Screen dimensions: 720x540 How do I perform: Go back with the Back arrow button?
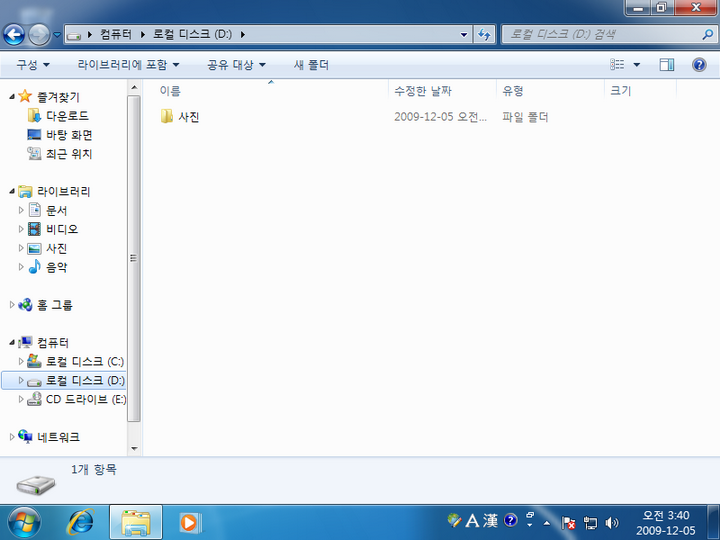(x=14, y=34)
